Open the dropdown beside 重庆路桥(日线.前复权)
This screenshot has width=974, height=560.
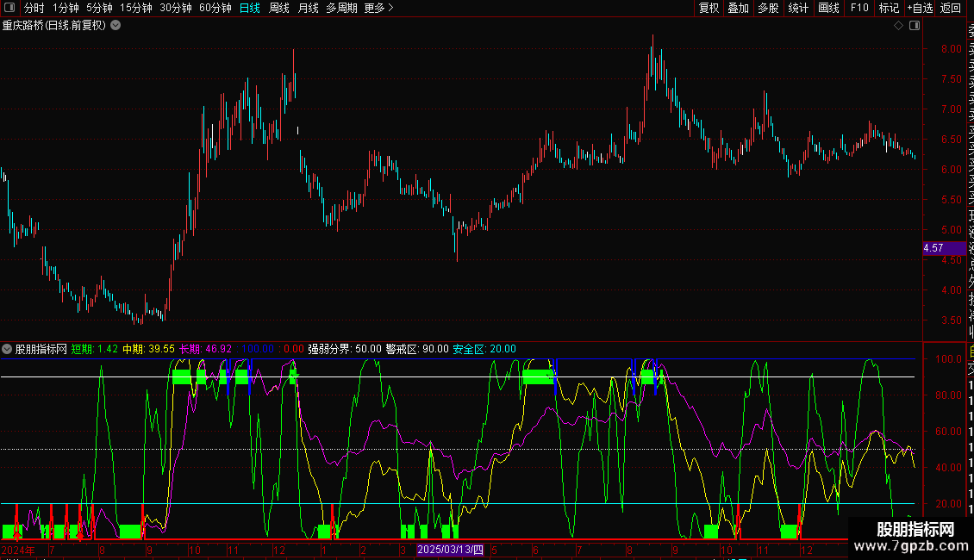[x=116, y=26]
